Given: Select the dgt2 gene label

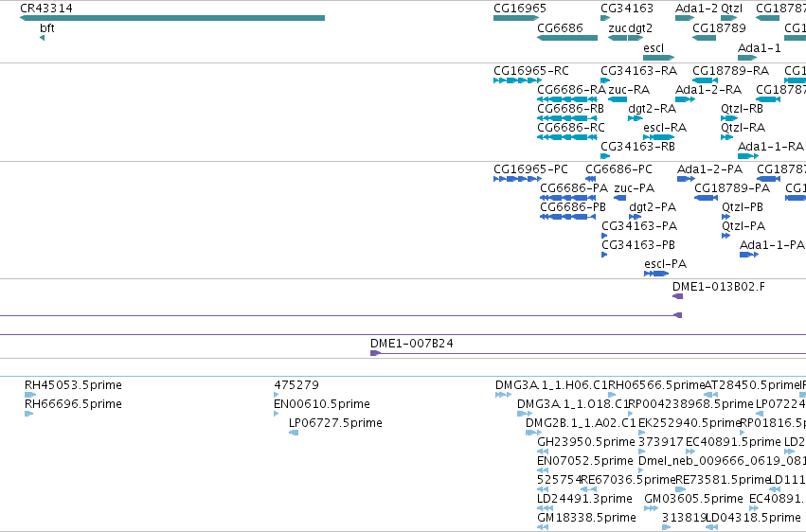Looking at the screenshot, I should point(640,27).
